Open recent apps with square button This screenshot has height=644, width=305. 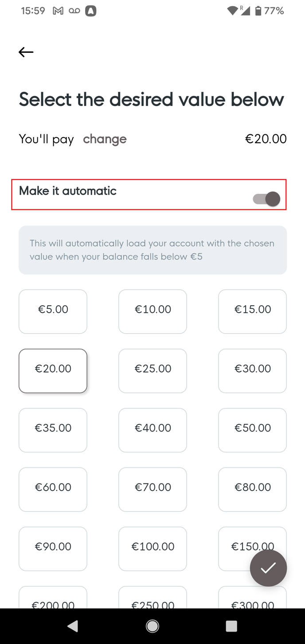[x=231, y=626]
